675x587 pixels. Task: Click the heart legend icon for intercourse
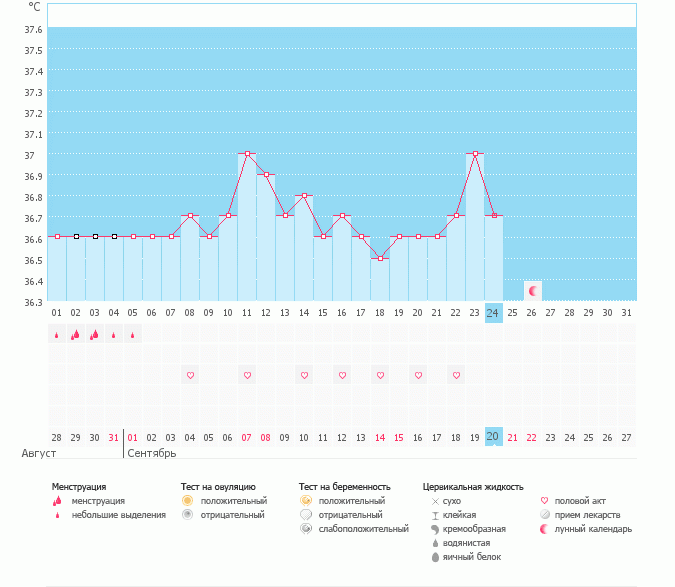point(545,500)
